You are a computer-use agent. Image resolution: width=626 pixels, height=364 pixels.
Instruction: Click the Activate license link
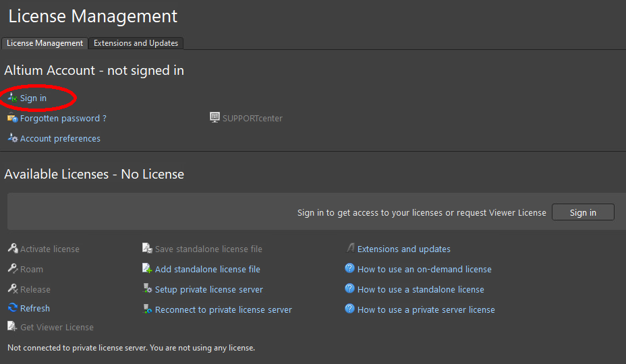coord(50,249)
